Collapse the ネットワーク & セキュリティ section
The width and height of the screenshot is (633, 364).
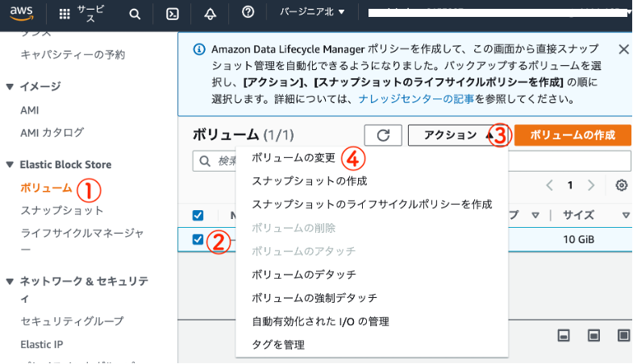10,281
